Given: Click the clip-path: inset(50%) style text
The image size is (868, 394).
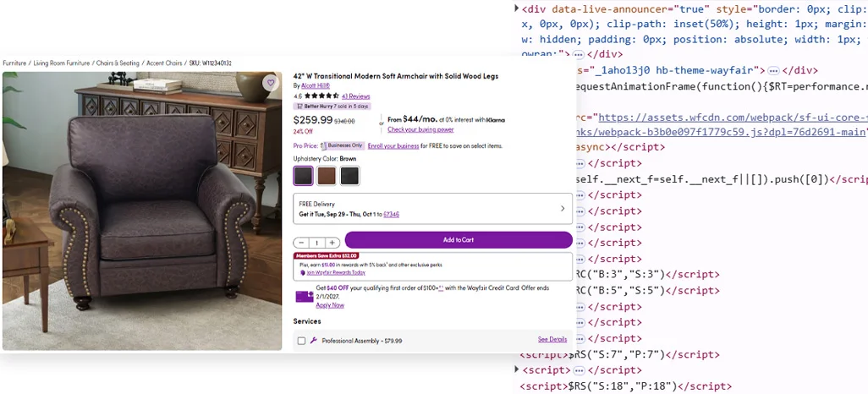Looking at the screenshot, I should point(673,24).
